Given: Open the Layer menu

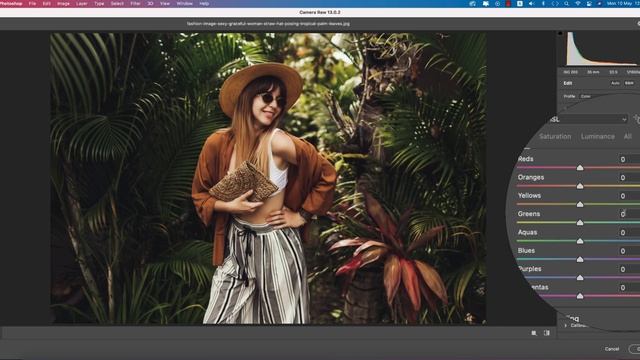Looking at the screenshot, I should click(x=82, y=4).
